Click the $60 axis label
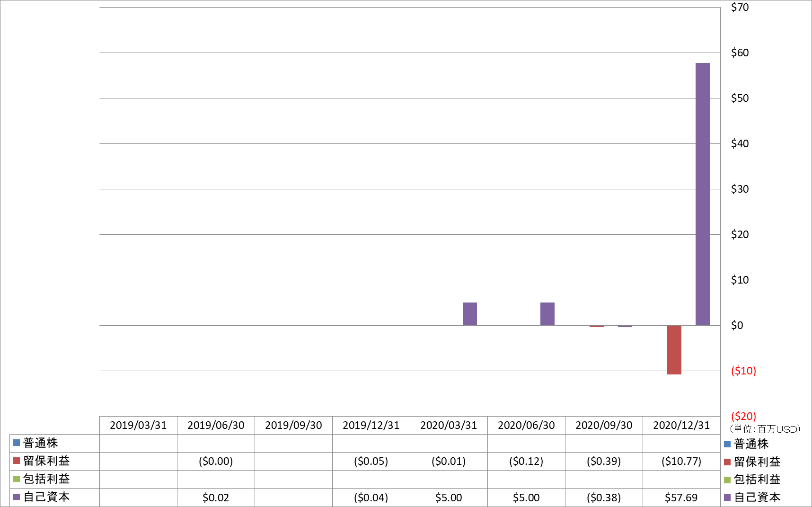 740,53
